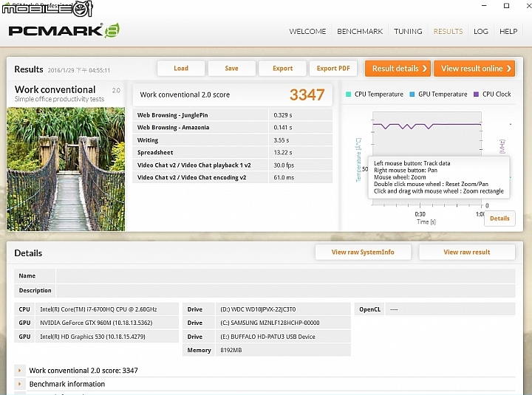Click View raw SystemInfo

(363, 253)
